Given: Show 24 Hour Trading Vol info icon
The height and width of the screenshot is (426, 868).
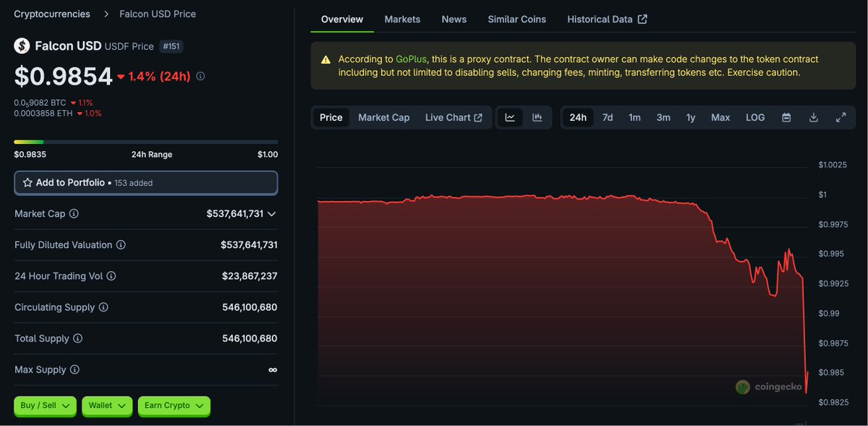Looking at the screenshot, I should pyautogui.click(x=111, y=276).
